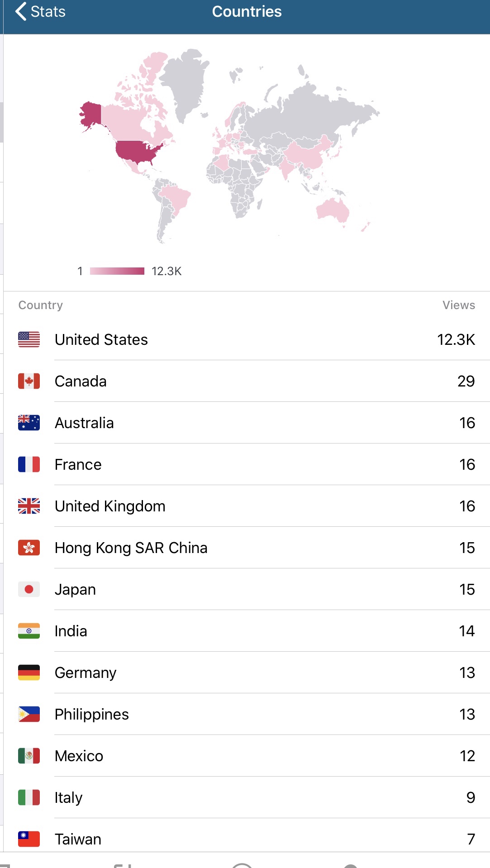Click Australia on the world map
Viewport: 490px width, 868px height.
coord(333,210)
